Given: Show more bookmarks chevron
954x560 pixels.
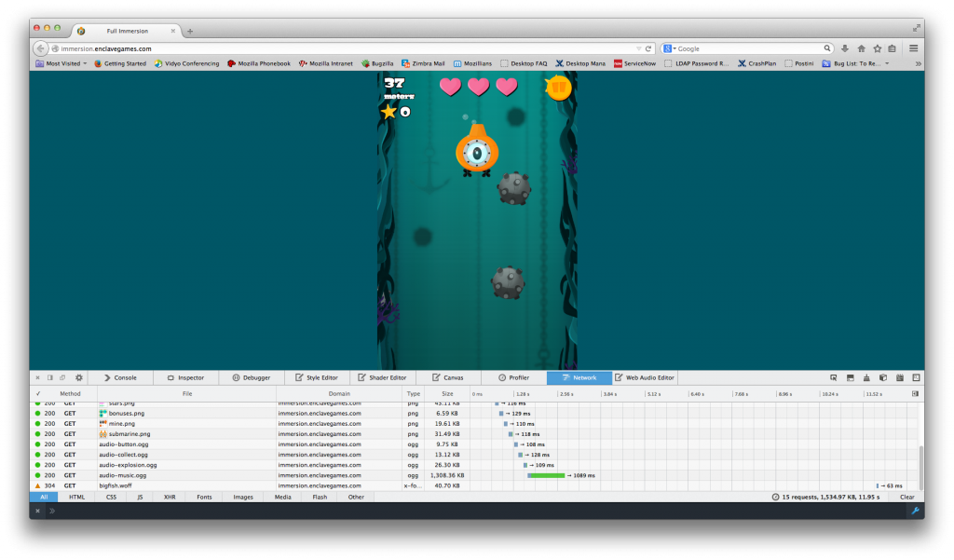Looking at the screenshot, I should (918, 63).
